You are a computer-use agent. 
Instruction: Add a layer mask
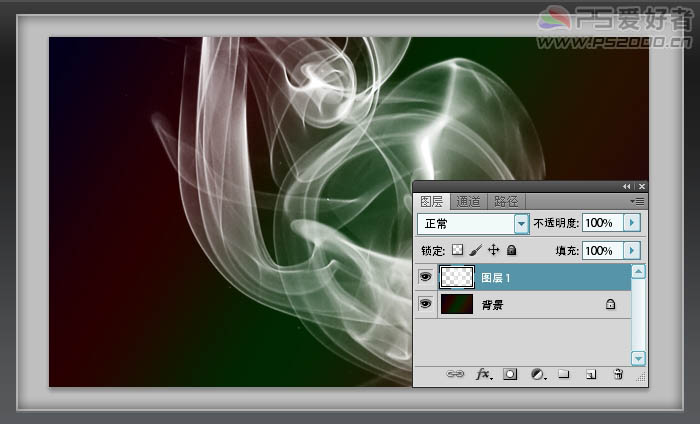(x=510, y=374)
